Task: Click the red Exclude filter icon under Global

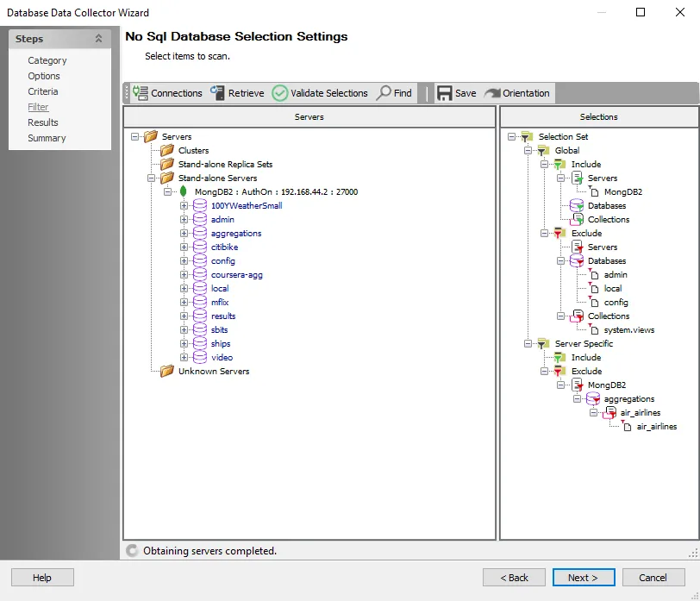Action: (x=559, y=233)
